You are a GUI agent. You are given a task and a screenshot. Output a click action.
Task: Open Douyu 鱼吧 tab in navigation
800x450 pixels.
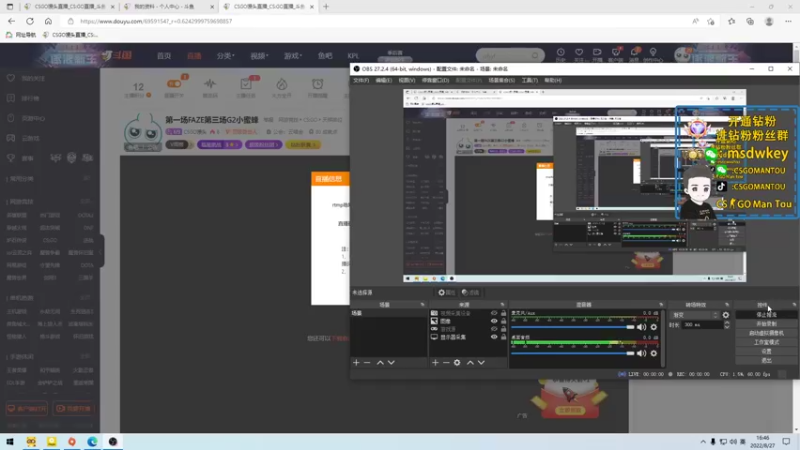tap(325, 56)
